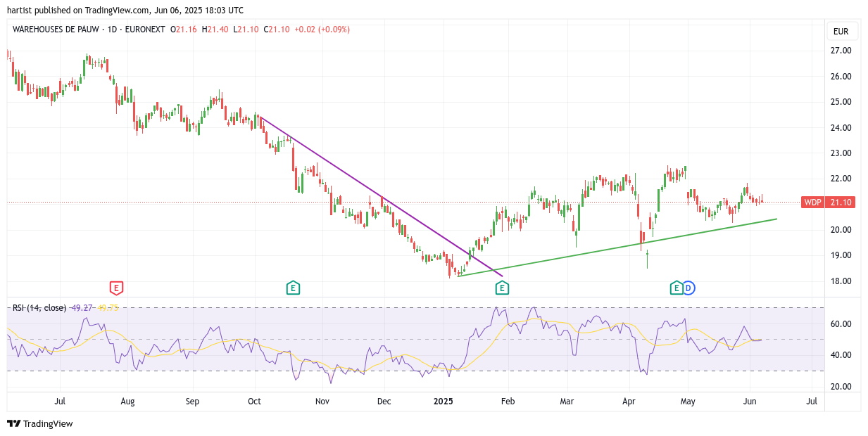The image size is (868, 436).
Task: Click the Nov label on time axis
Action: tap(322, 402)
